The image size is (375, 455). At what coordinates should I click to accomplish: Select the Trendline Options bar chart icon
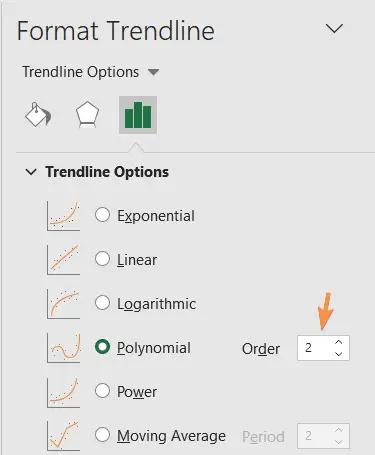138,115
